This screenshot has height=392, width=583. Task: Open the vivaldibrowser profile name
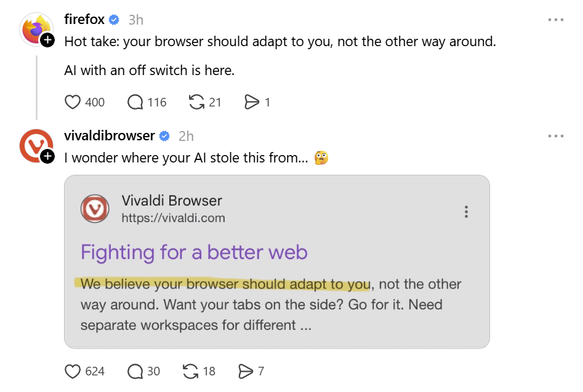[x=110, y=136]
